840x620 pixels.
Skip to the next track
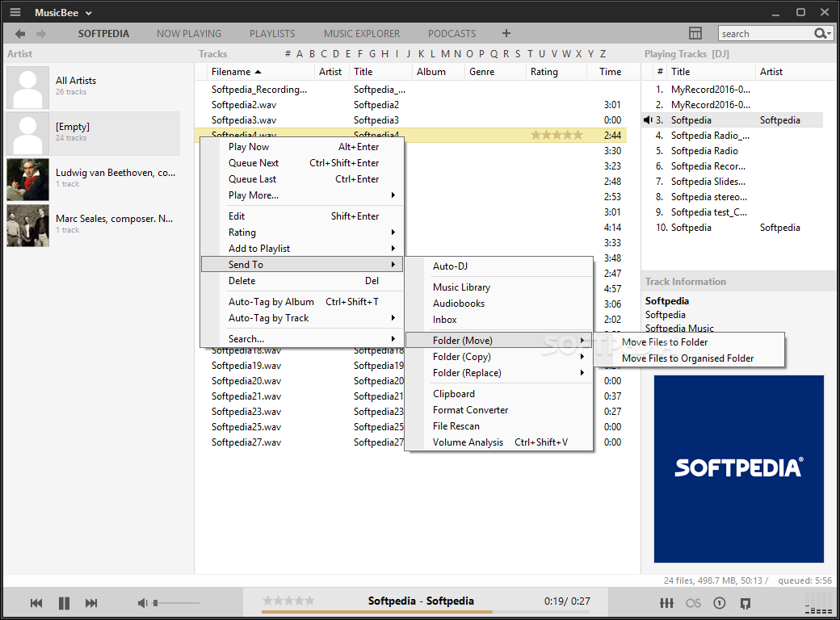coord(91,603)
